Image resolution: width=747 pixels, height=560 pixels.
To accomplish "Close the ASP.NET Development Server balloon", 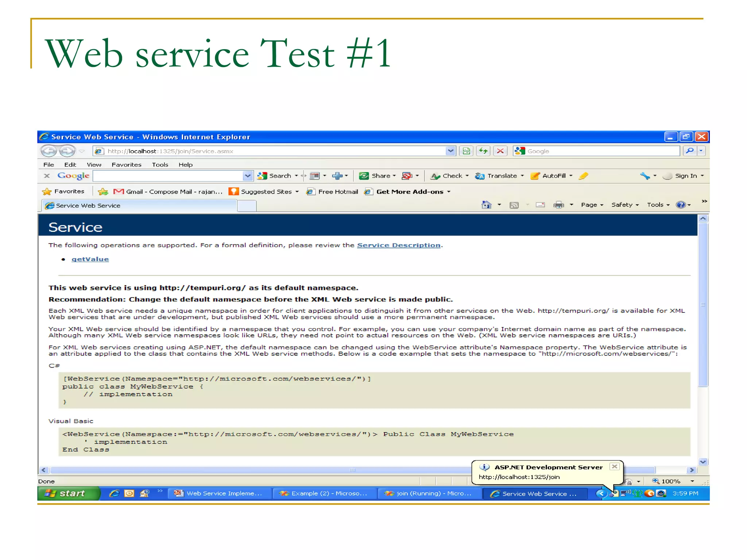I will tap(615, 467).
